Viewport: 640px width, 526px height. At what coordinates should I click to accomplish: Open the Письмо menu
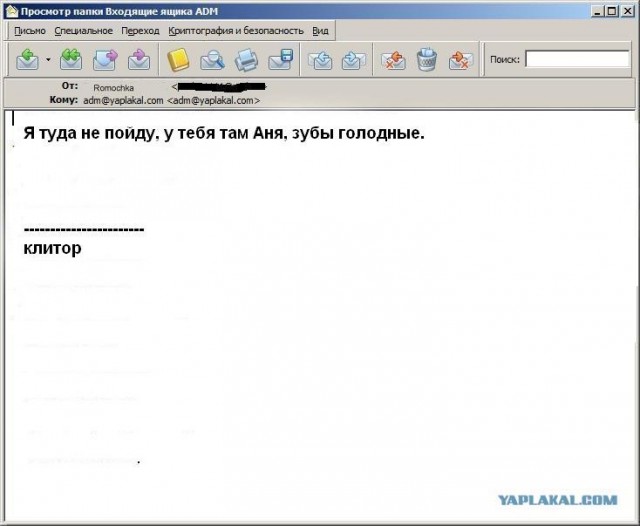tap(30, 31)
